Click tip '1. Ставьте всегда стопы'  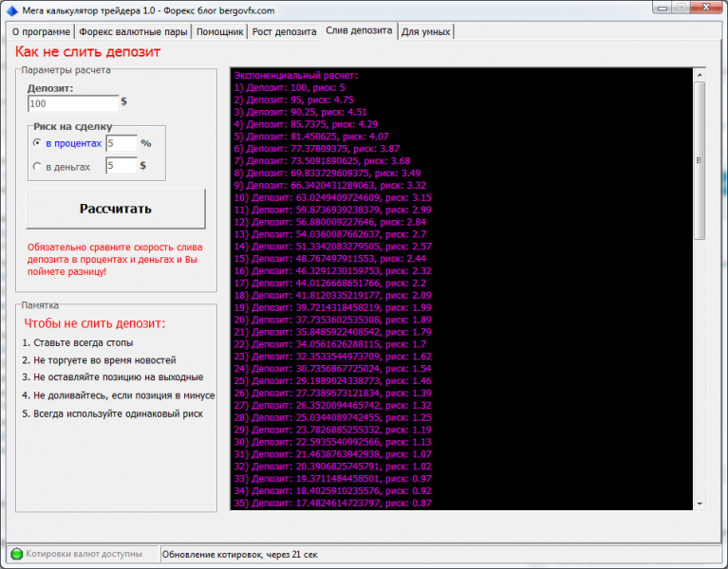pos(78,342)
